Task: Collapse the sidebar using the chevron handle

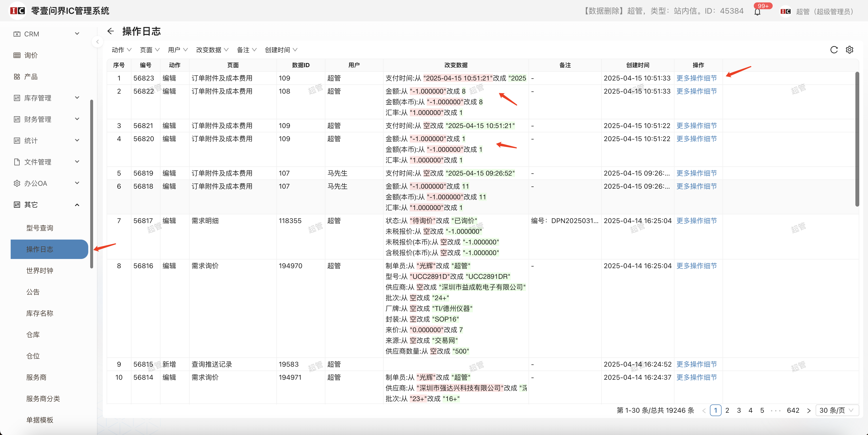Action: tap(97, 42)
